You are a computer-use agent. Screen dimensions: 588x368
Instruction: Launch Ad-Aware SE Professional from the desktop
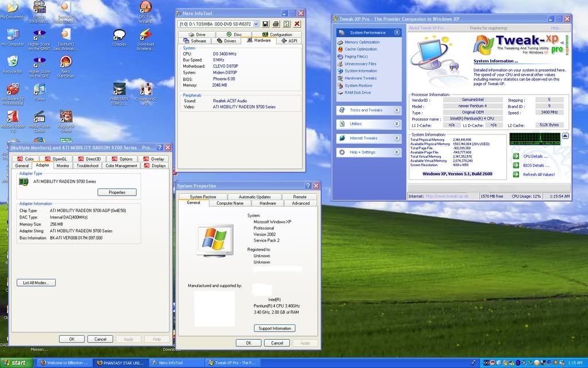(x=13, y=94)
